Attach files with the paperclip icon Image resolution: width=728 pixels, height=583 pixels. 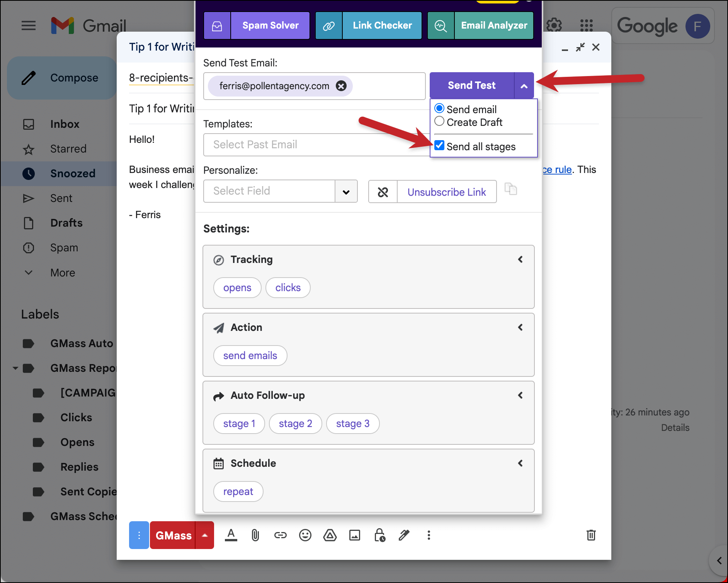click(x=255, y=535)
